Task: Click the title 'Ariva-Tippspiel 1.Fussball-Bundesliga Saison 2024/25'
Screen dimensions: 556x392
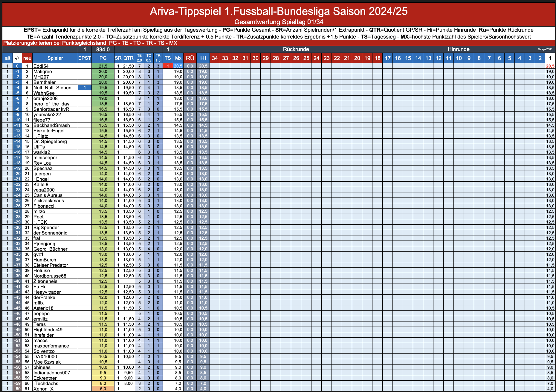Action: click(x=279, y=11)
